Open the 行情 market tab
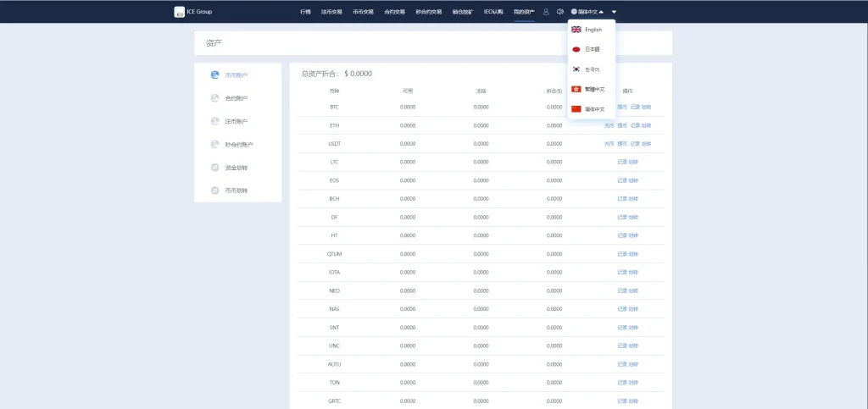 (305, 12)
